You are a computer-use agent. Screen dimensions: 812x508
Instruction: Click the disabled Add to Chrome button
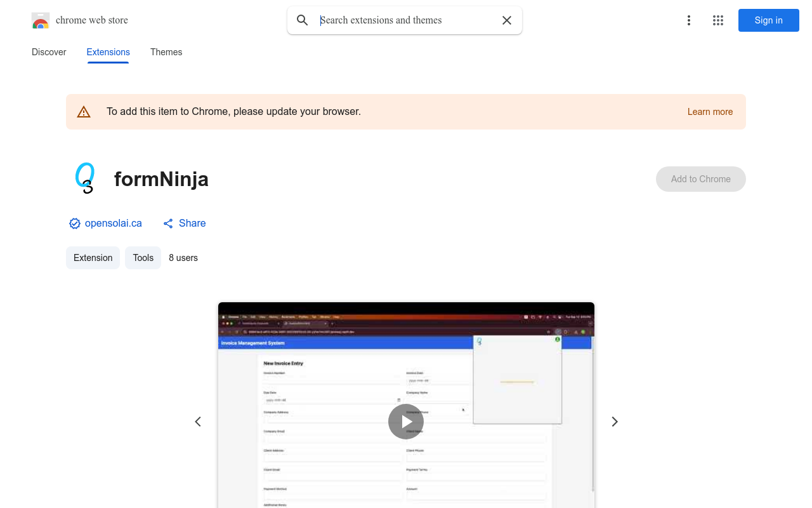click(x=701, y=179)
